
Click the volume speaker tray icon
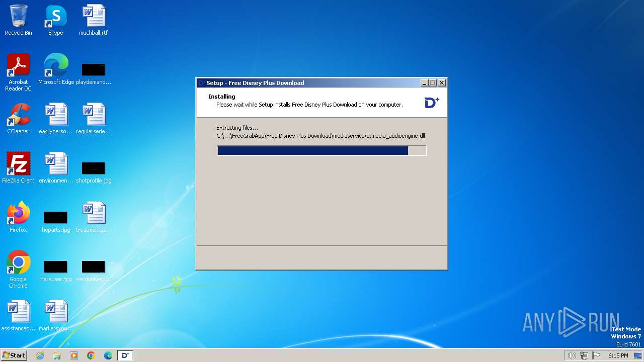[x=572, y=355]
